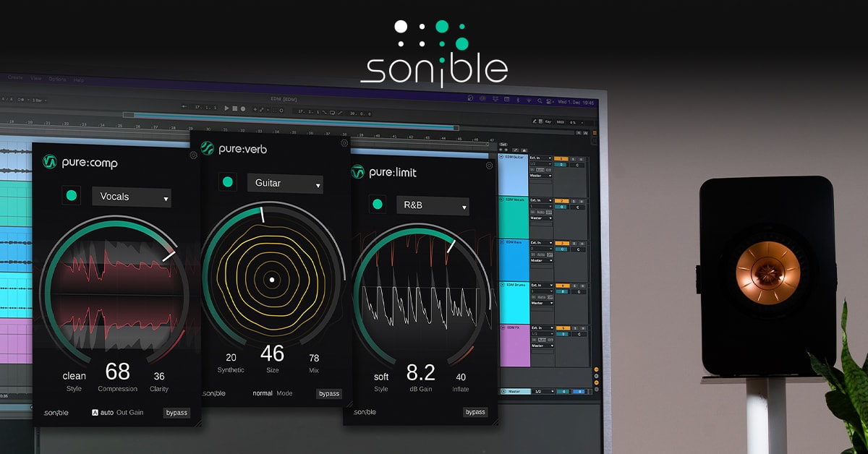
Task: Open pure:limit settings gear
Action: [490, 165]
